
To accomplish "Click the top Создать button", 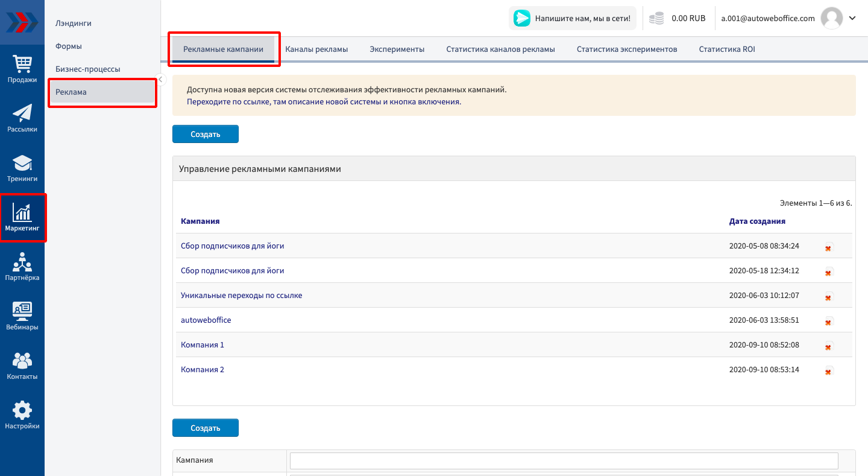I will click(205, 134).
